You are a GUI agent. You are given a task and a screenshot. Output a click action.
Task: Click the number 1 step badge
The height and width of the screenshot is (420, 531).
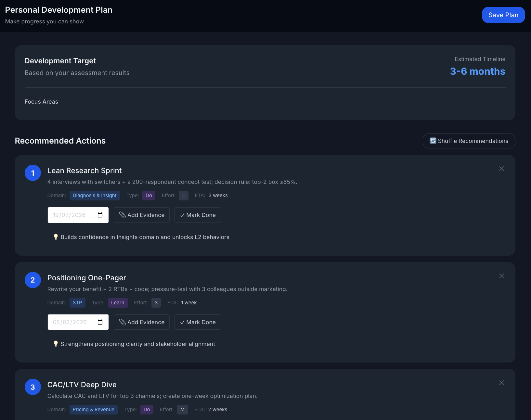[33, 173]
